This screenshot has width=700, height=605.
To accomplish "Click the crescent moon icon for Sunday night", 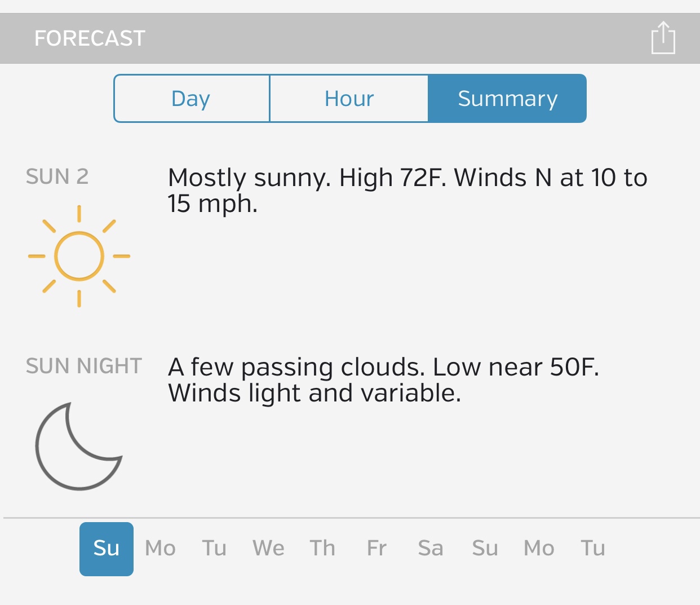I will click(x=78, y=446).
